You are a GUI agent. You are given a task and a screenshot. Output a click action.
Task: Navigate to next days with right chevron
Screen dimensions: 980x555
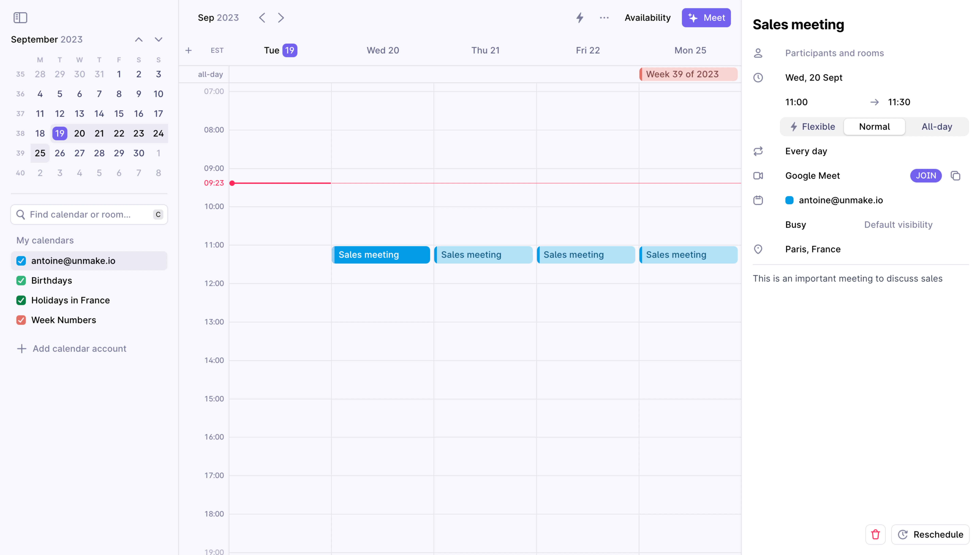281,18
